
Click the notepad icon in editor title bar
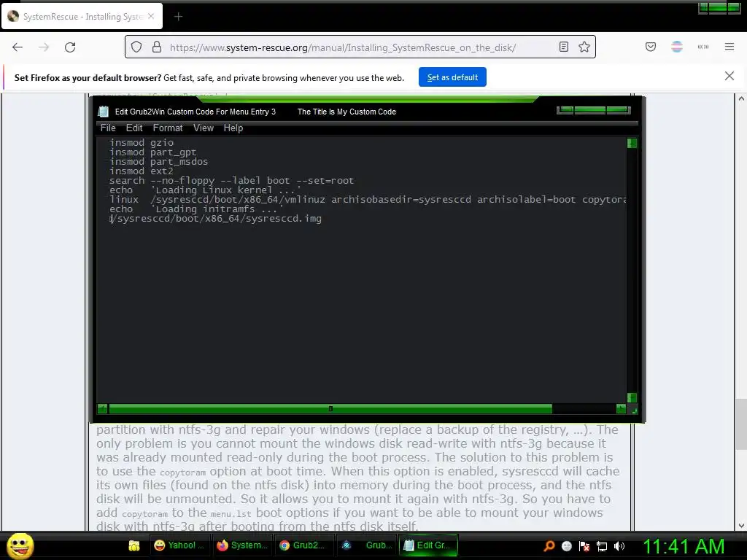104,112
